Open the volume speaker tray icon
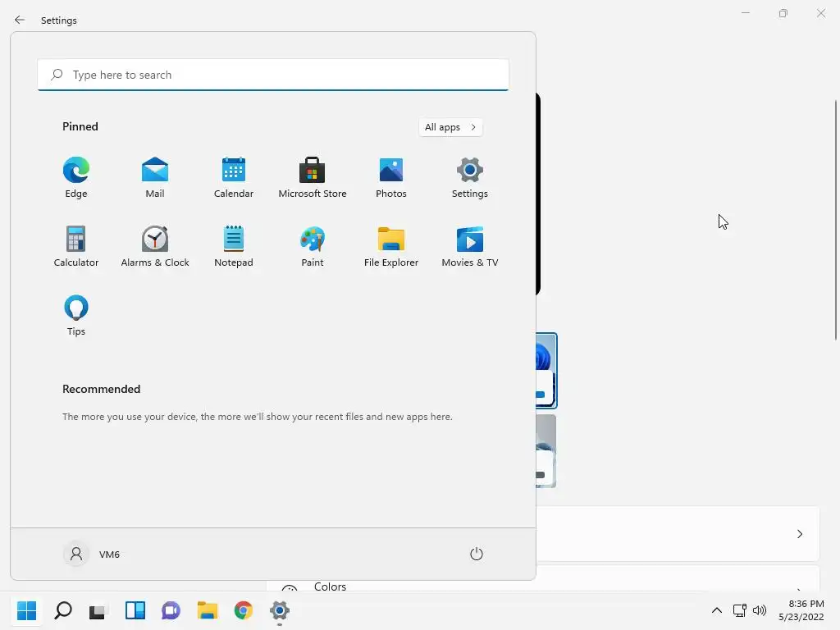The height and width of the screenshot is (630, 840). coord(760,610)
